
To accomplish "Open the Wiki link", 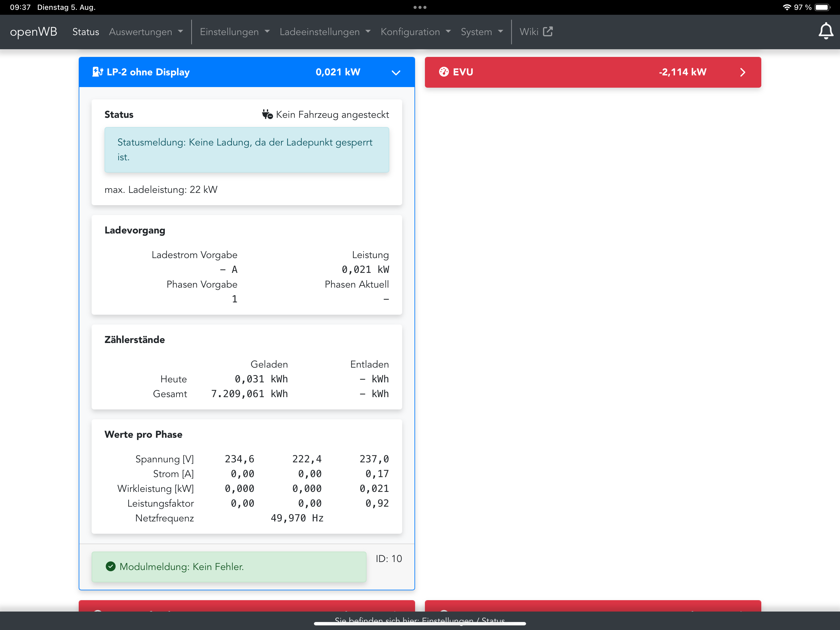I will click(x=529, y=32).
